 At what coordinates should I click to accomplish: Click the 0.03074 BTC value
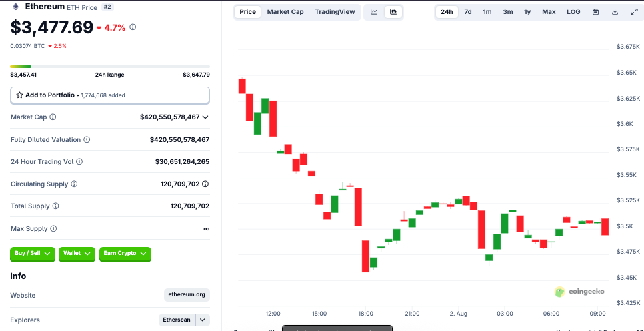tap(27, 46)
